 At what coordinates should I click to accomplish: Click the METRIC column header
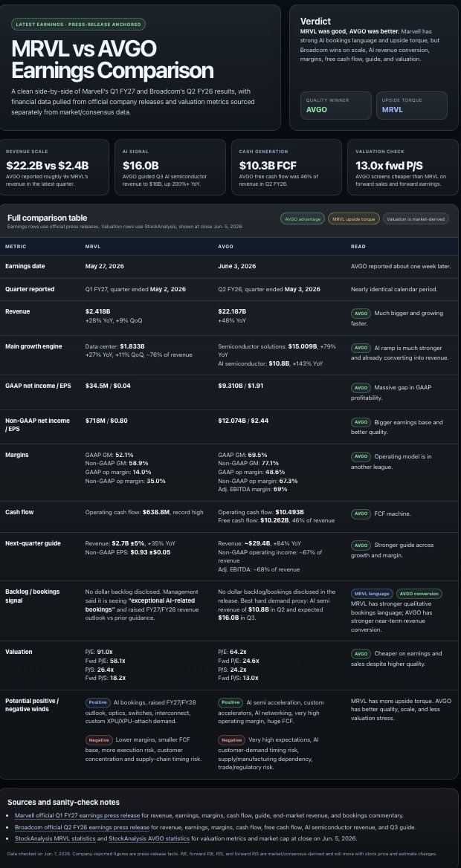(x=16, y=246)
